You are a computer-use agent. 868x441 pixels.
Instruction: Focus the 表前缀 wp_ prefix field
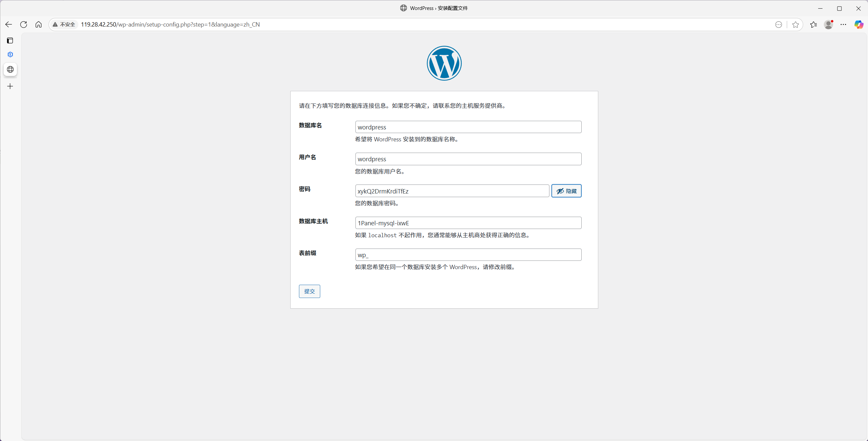[x=468, y=255]
